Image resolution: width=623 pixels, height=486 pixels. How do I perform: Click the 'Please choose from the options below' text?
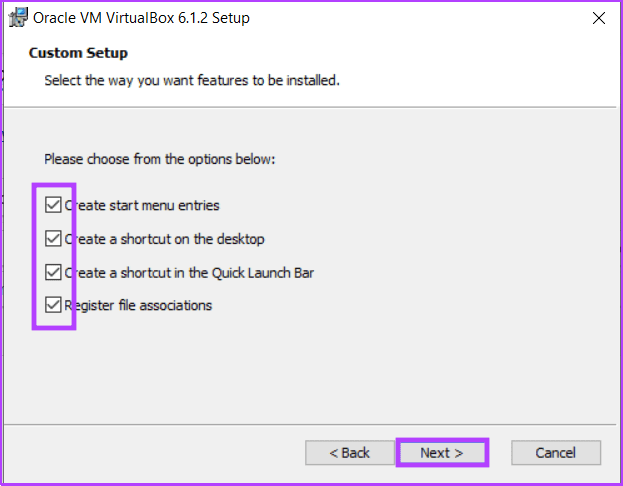pos(160,159)
